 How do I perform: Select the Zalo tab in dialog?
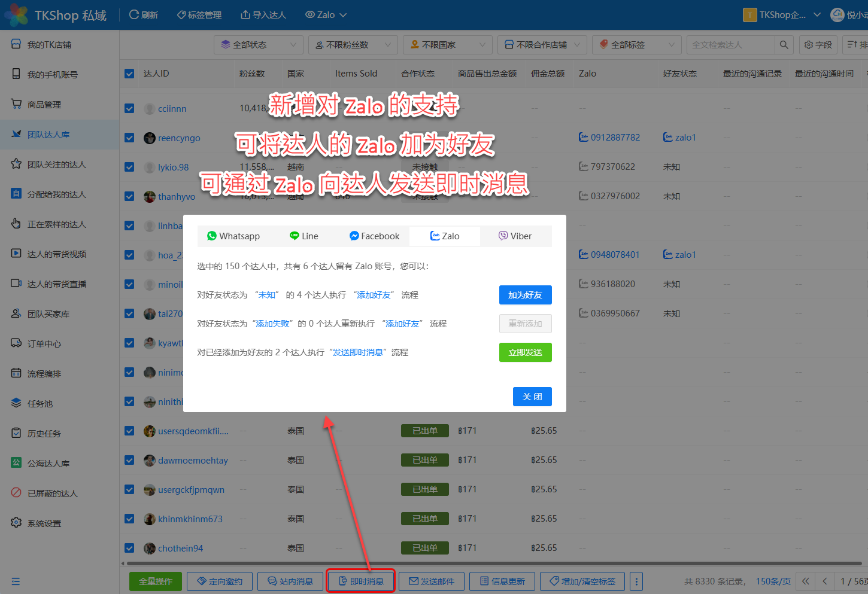tap(445, 236)
